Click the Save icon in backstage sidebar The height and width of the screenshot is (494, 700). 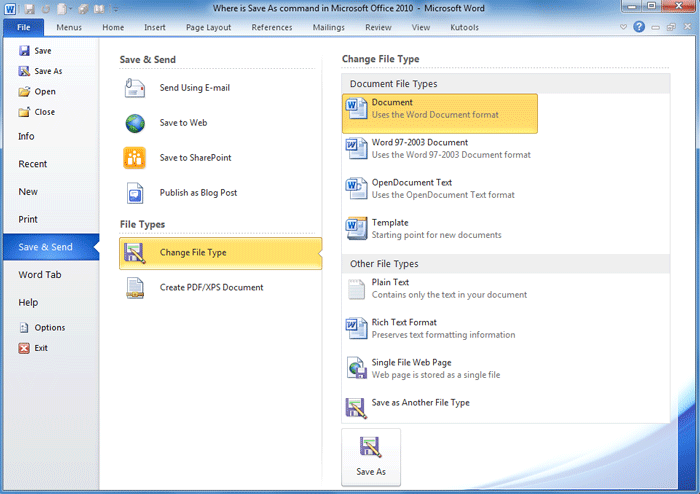click(24, 51)
